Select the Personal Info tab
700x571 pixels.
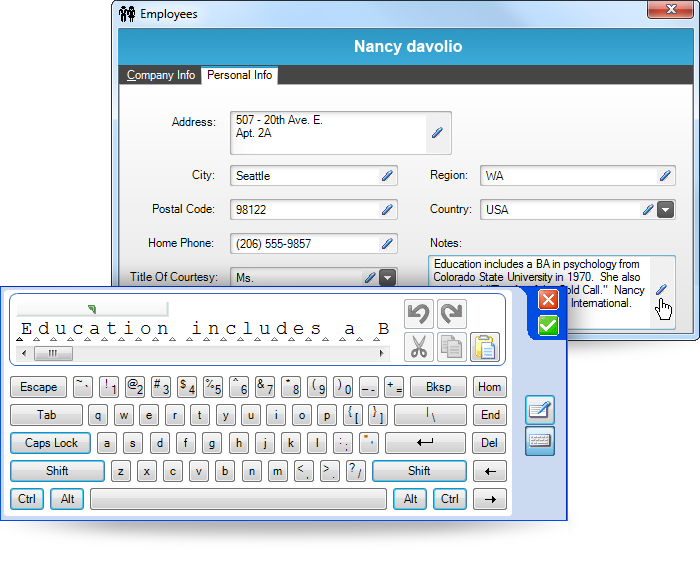239,75
